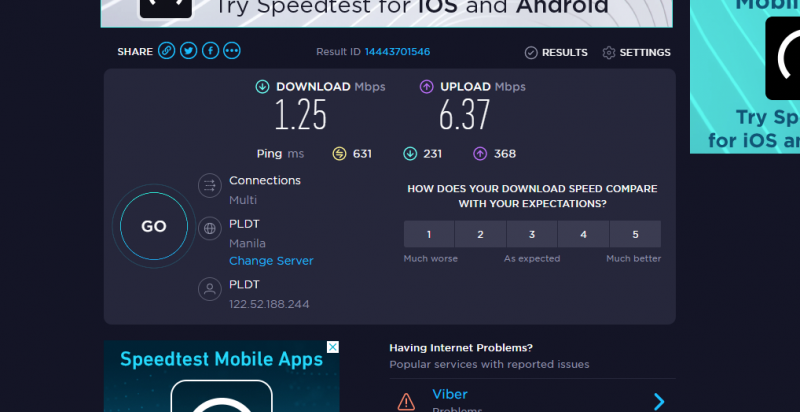800x412 pixels.
Task: Select the 368 upload ping value
Action: click(x=505, y=153)
